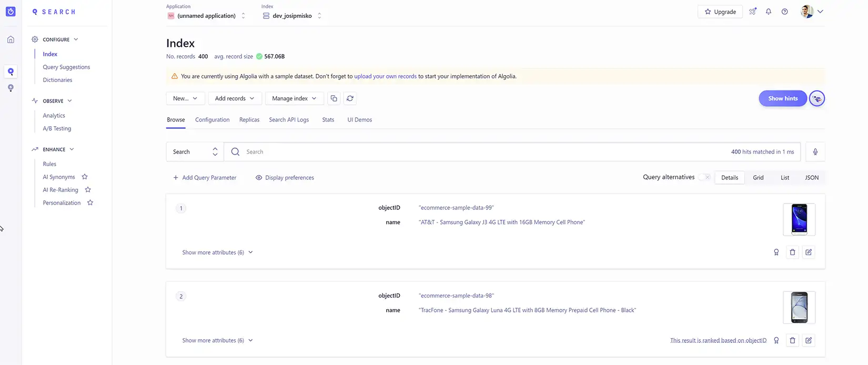Screen dimensions: 868x365
Task: Open the UI Demos tab
Action: click(x=360, y=120)
